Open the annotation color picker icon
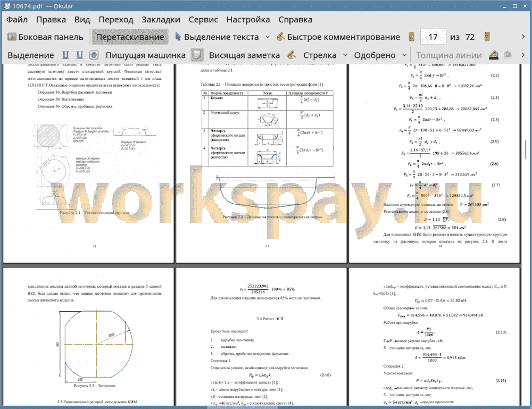This screenshot has width=532, height=409. point(494,55)
